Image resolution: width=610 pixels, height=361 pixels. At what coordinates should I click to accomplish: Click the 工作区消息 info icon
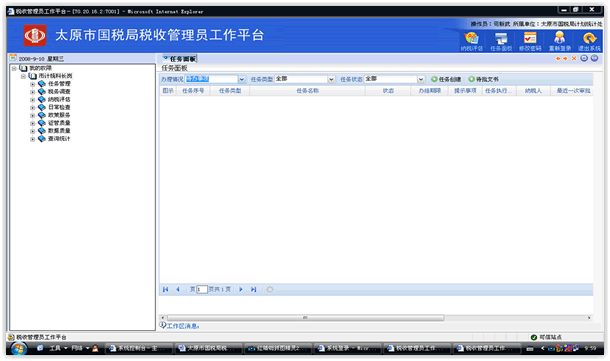[x=163, y=325]
